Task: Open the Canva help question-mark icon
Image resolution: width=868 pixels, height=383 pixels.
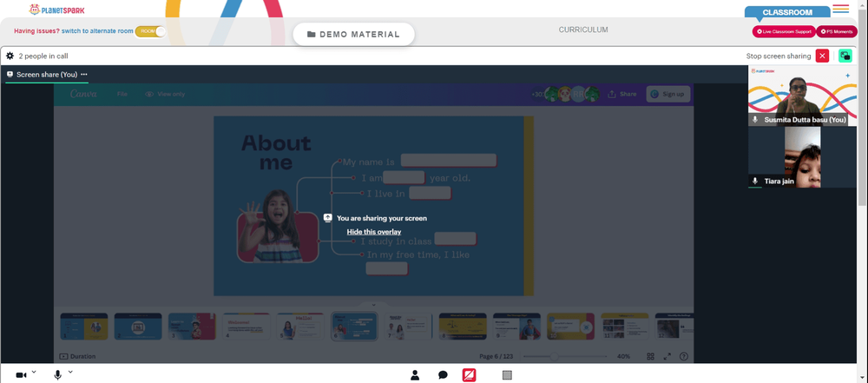Action: click(684, 356)
